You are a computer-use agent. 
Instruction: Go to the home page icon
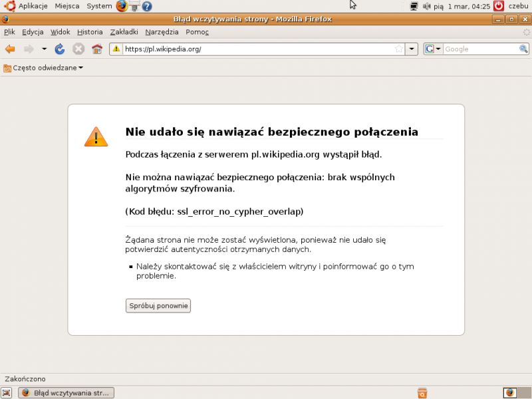97,49
